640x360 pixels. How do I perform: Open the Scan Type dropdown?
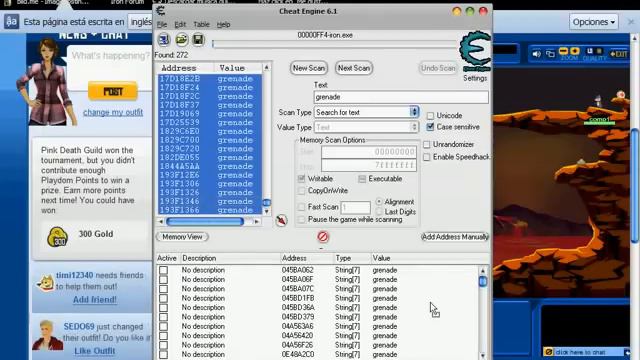tap(366, 112)
